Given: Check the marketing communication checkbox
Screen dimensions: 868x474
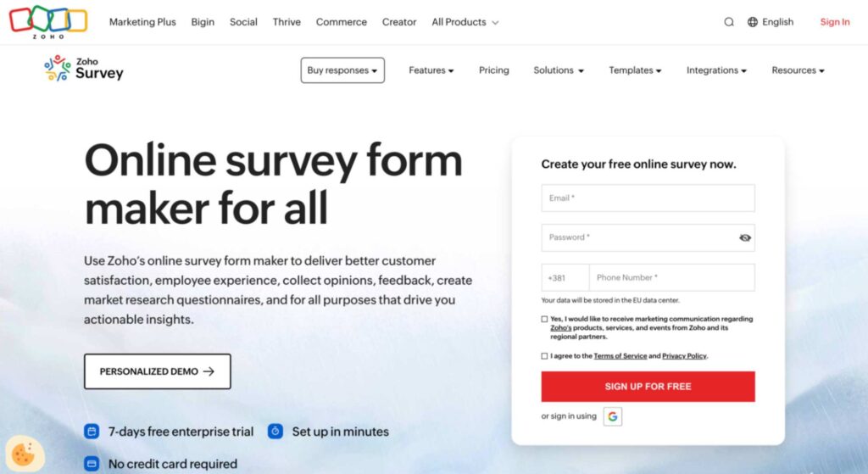Looking at the screenshot, I should (x=544, y=320).
